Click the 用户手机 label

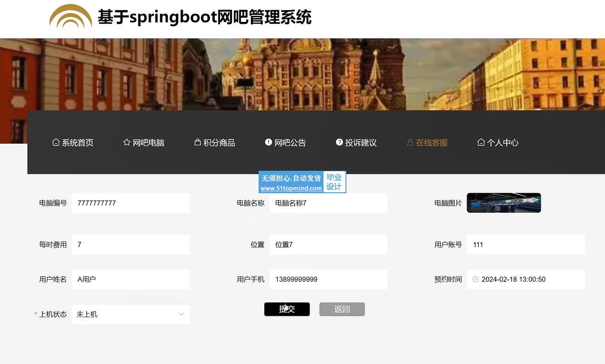click(x=250, y=279)
